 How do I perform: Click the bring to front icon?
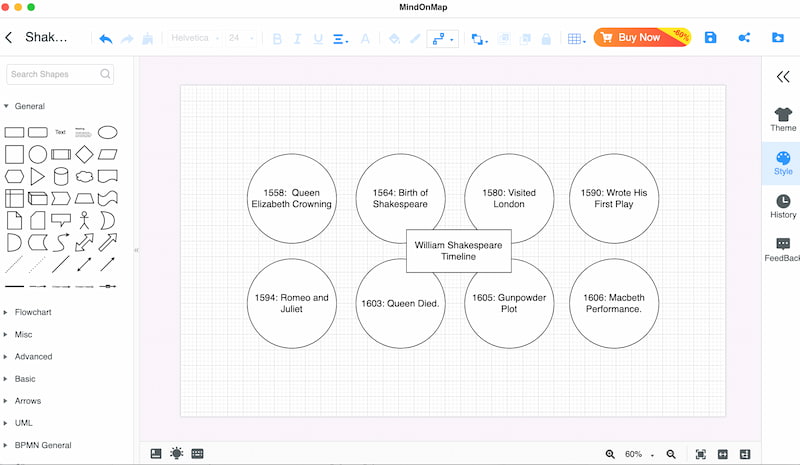[x=504, y=38]
